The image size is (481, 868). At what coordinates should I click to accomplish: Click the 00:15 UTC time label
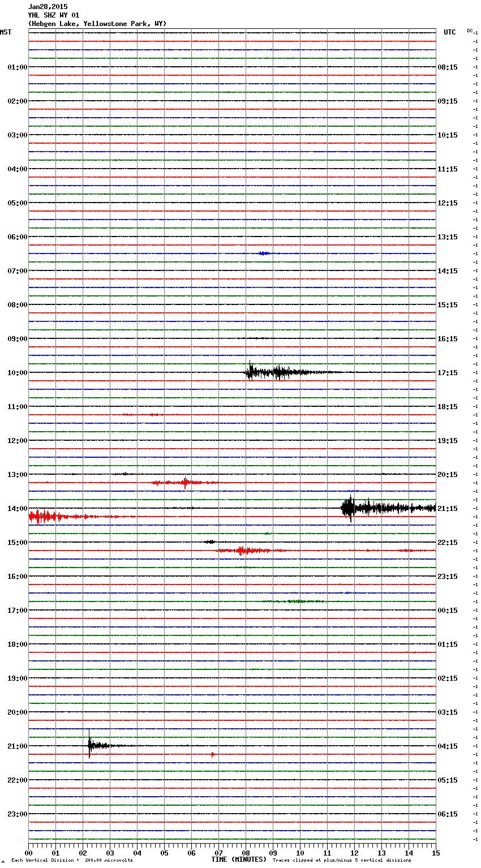tap(448, 611)
